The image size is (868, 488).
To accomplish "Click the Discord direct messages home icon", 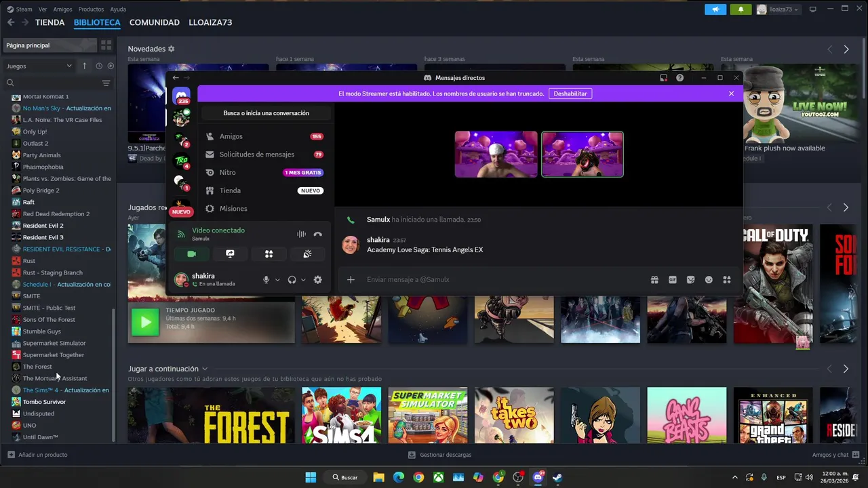I will [181, 94].
